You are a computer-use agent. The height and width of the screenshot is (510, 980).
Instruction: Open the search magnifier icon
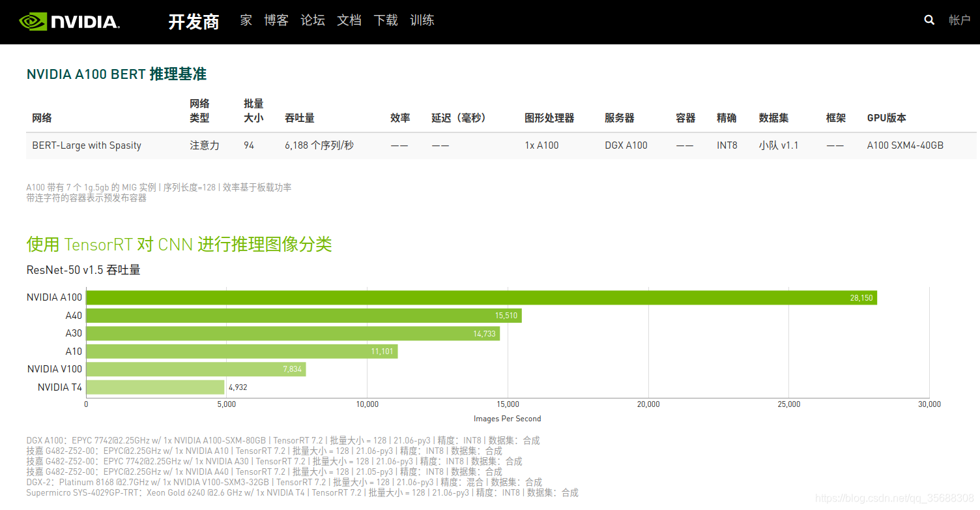929,20
